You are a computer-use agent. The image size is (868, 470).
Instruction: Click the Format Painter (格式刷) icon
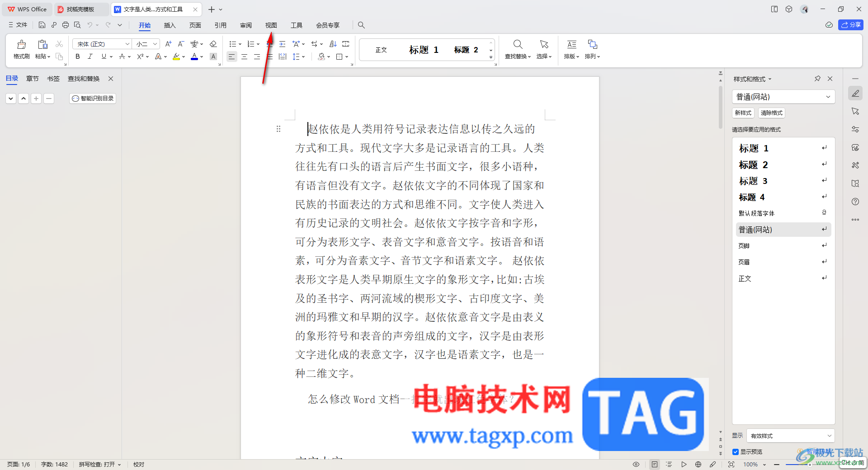[x=21, y=45]
